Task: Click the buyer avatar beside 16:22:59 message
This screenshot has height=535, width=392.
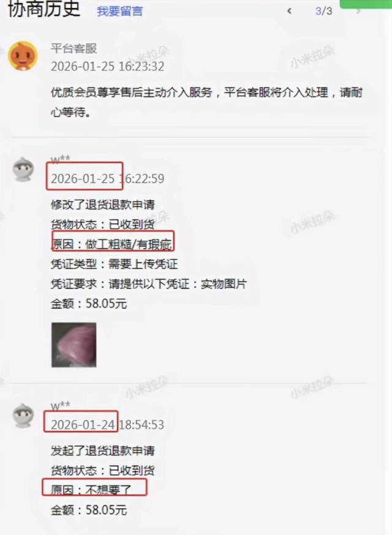Action: [x=23, y=169]
